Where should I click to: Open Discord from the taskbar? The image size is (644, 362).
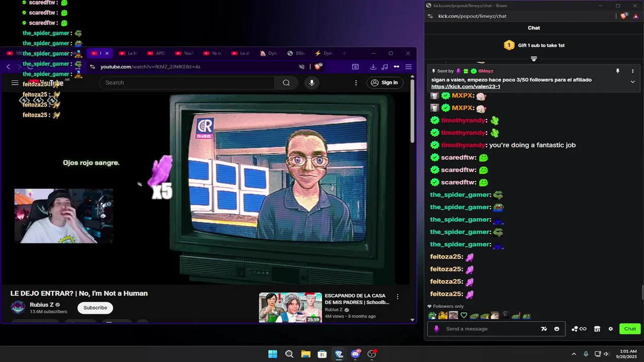[356, 354]
